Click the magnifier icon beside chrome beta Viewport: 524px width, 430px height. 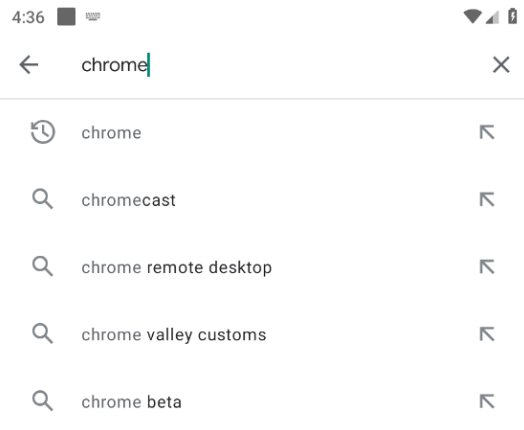42,401
